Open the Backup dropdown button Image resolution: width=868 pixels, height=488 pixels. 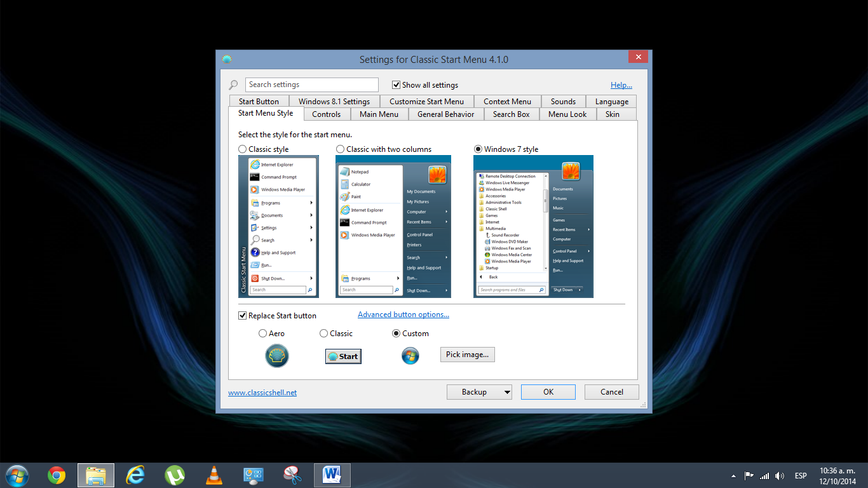tap(479, 392)
